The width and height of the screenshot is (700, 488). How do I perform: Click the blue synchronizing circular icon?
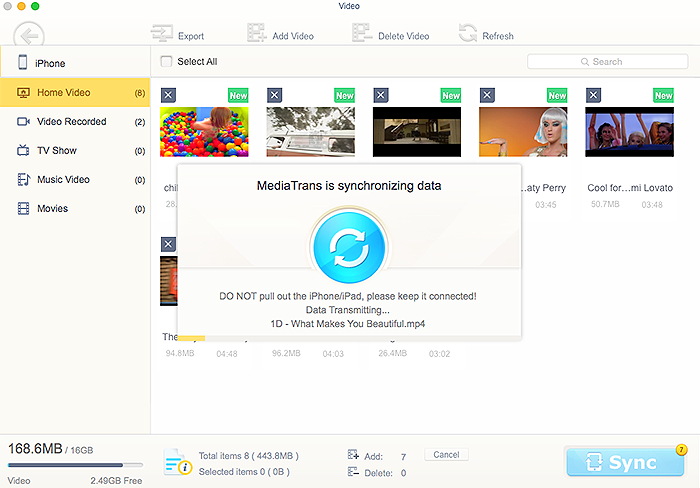pyautogui.click(x=349, y=247)
